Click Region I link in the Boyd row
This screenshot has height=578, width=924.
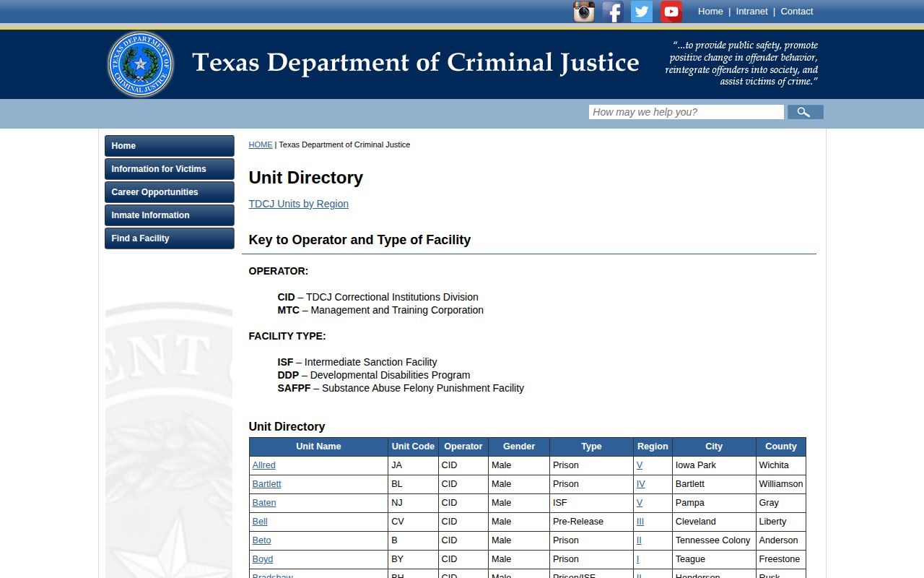coord(638,559)
